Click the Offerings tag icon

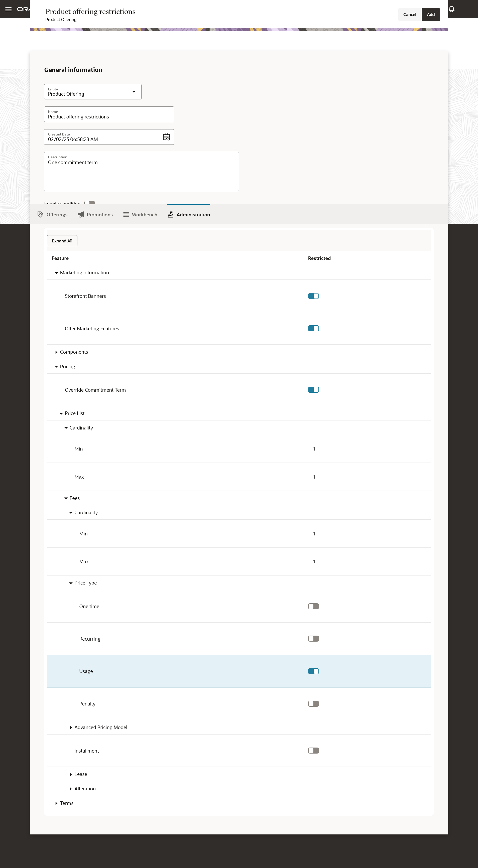click(x=40, y=214)
